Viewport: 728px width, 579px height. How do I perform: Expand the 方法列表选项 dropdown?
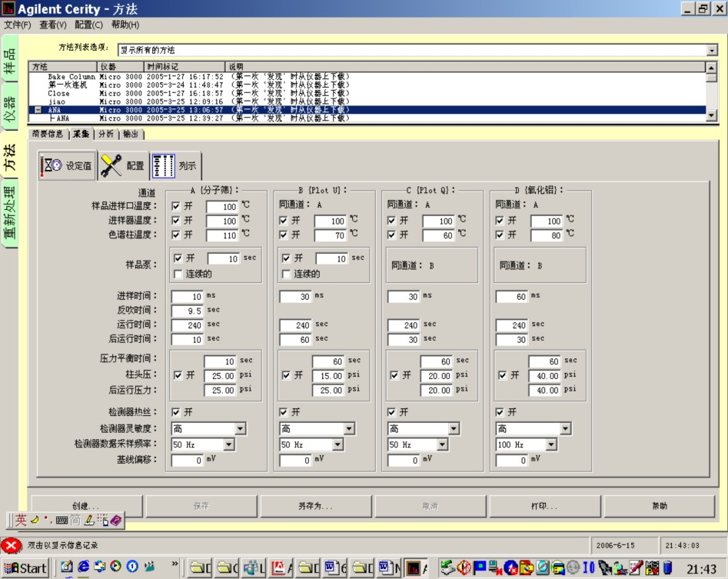point(712,50)
